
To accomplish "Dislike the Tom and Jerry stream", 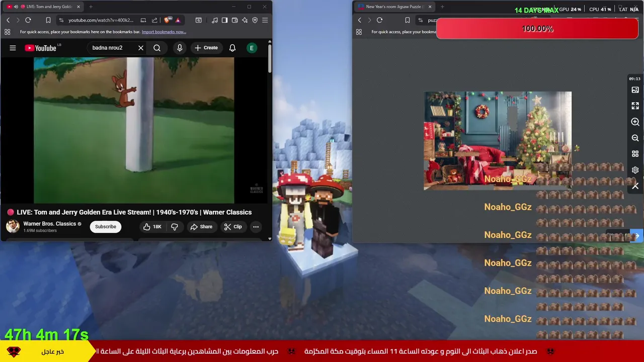I will pyautogui.click(x=175, y=227).
